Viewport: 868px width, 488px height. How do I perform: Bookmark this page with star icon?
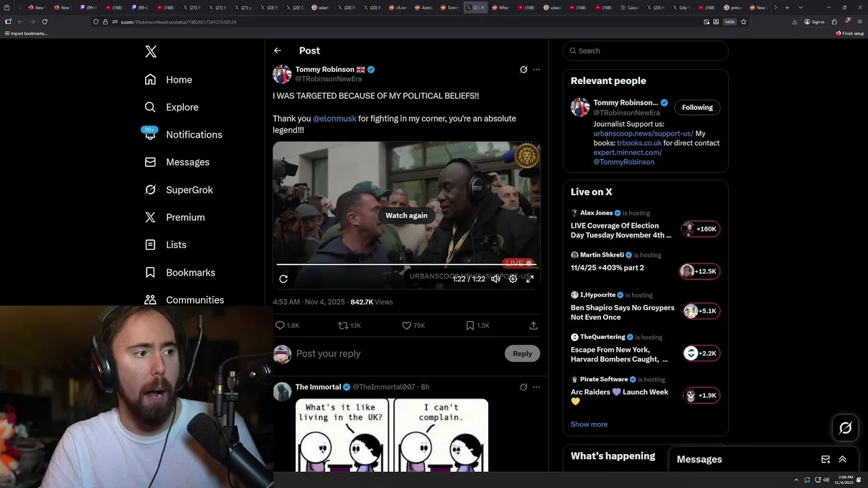(x=743, y=22)
